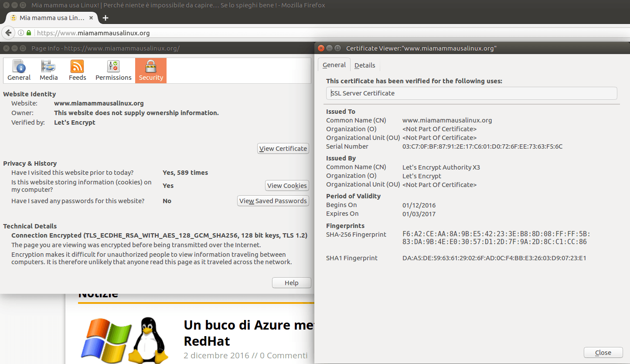Screen dimensions: 630x364
Task: Click the URL address bar field
Action: [331, 33]
